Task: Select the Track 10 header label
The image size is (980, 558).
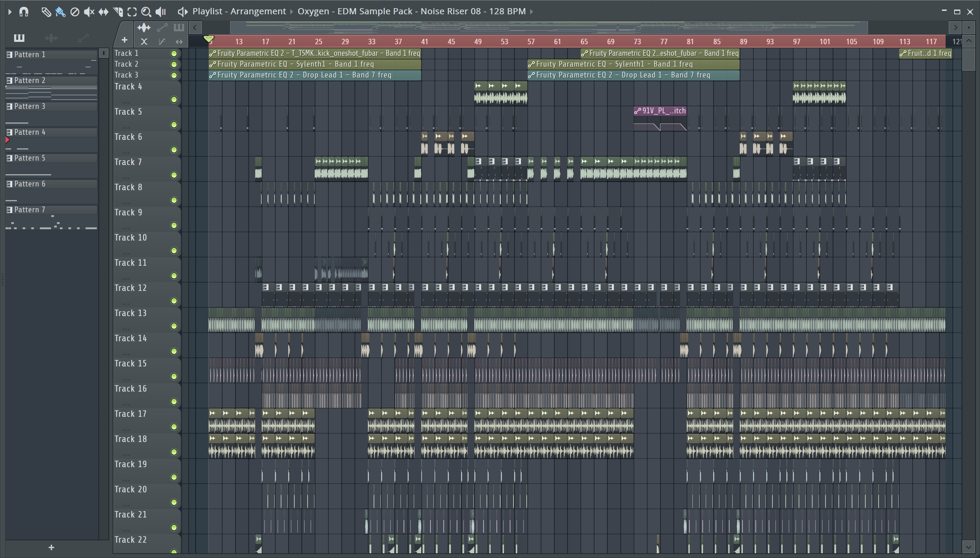Action: click(130, 237)
